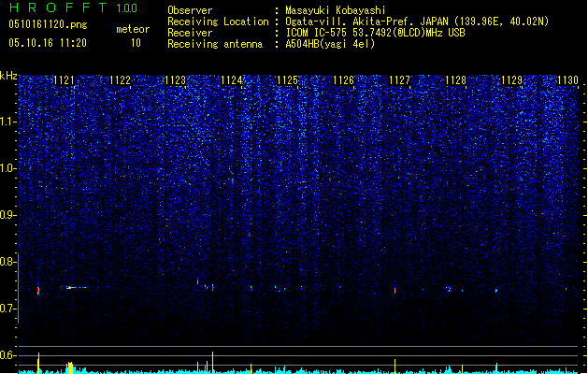Click the Observer label
The height and width of the screenshot is (374, 588).
tap(190, 10)
